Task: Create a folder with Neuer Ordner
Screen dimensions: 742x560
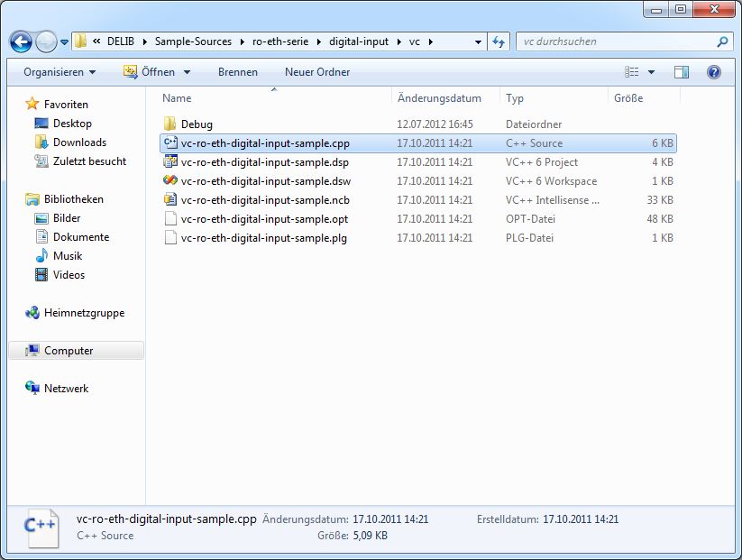Action: [317, 72]
